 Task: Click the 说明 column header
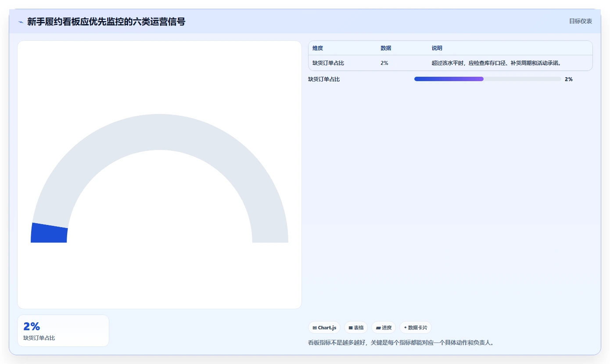[x=437, y=48]
